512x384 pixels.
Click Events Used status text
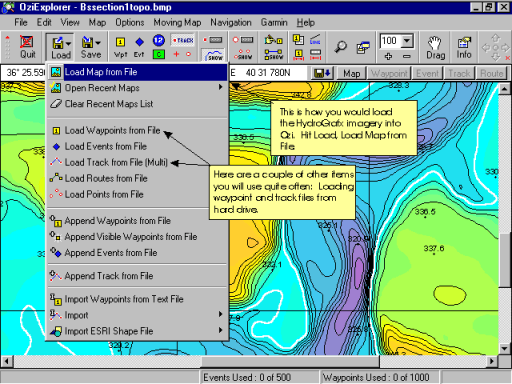click(x=247, y=377)
